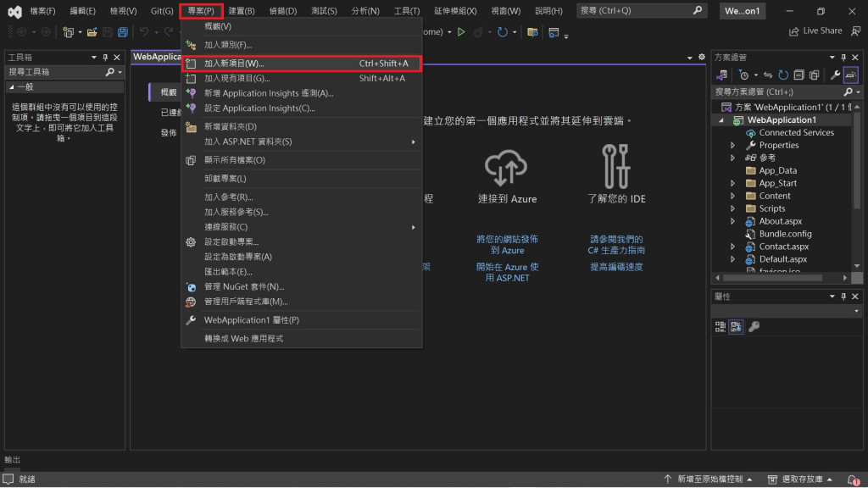The width and height of the screenshot is (868, 488).
Task: Click the 搜尋 (Ctrl+Q) search box
Action: click(x=641, y=10)
